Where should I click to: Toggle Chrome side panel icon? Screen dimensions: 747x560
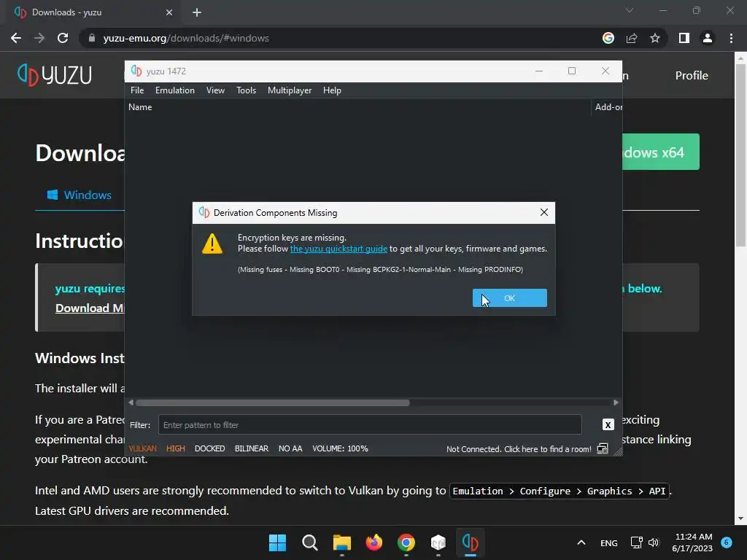(x=684, y=38)
